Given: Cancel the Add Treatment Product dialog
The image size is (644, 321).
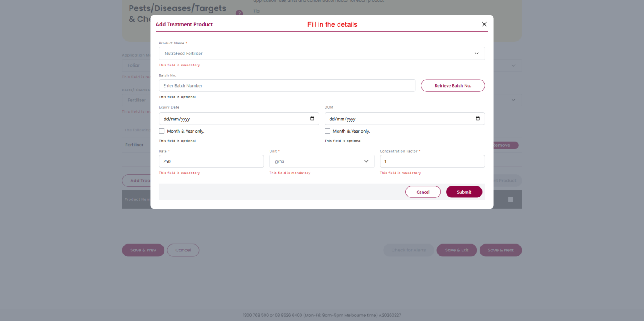Looking at the screenshot, I should coord(423,192).
